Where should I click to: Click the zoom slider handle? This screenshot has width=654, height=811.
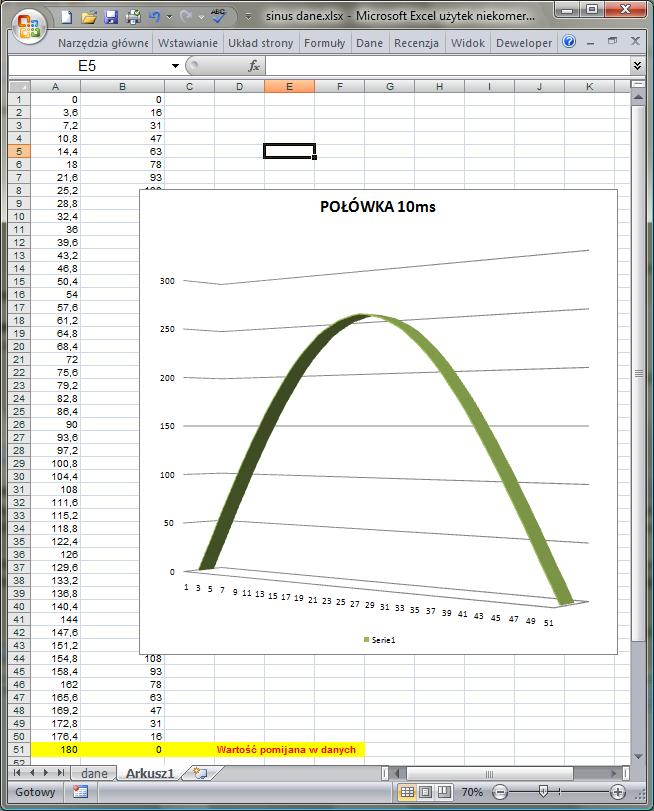(x=543, y=791)
